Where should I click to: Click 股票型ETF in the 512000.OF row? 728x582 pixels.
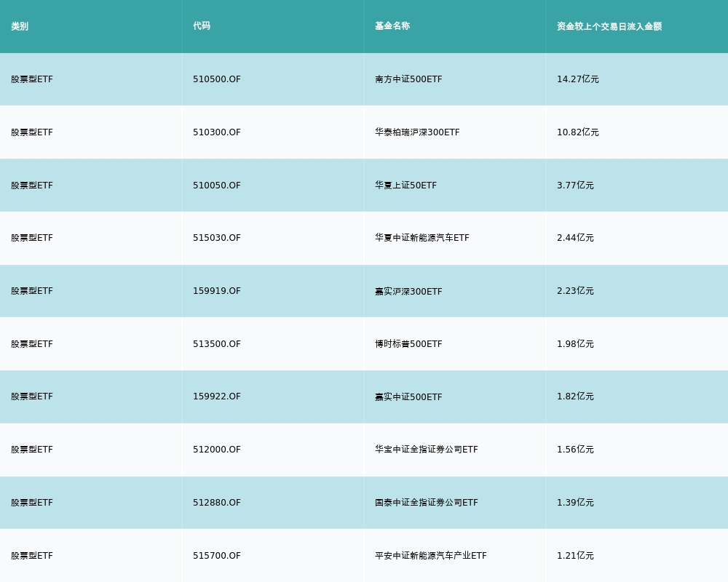click(x=32, y=450)
